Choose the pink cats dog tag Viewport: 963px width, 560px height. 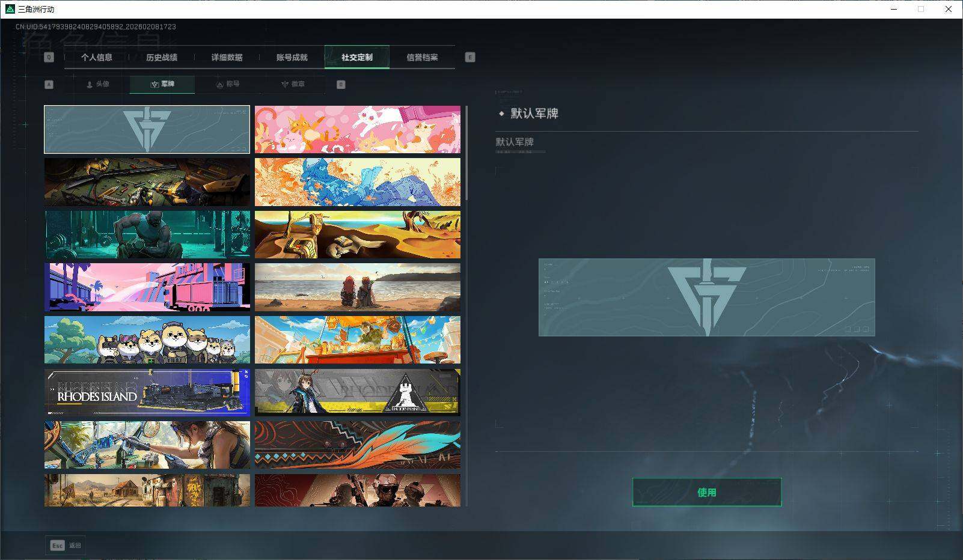coord(358,129)
